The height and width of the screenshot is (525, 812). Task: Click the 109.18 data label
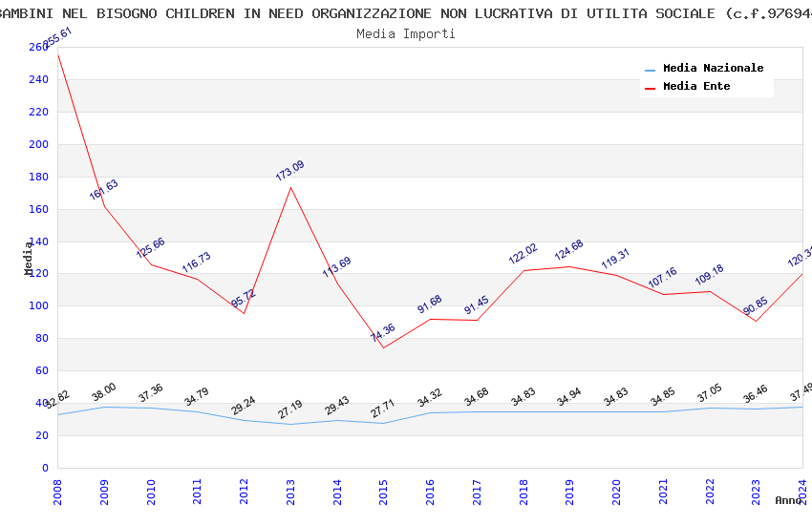pyautogui.click(x=709, y=275)
